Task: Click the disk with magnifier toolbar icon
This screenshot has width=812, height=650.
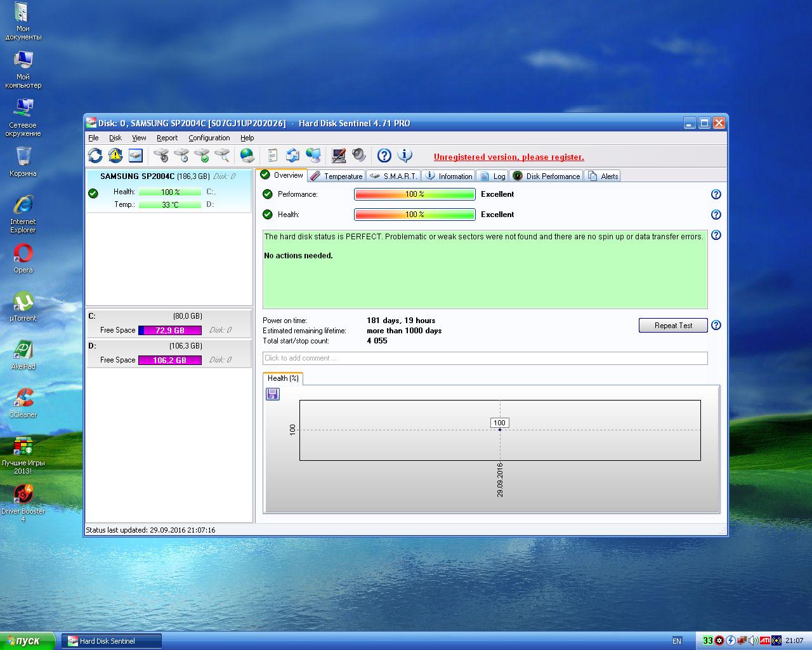Action: coord(222,156)
